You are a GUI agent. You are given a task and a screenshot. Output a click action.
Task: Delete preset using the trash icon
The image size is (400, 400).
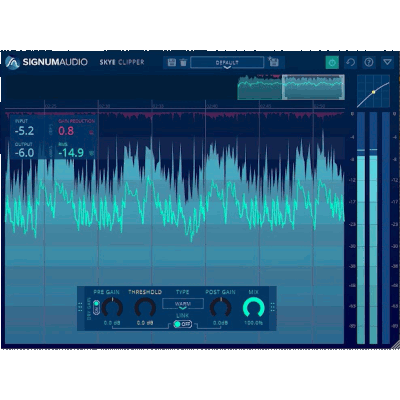click(x=183, y=62)
